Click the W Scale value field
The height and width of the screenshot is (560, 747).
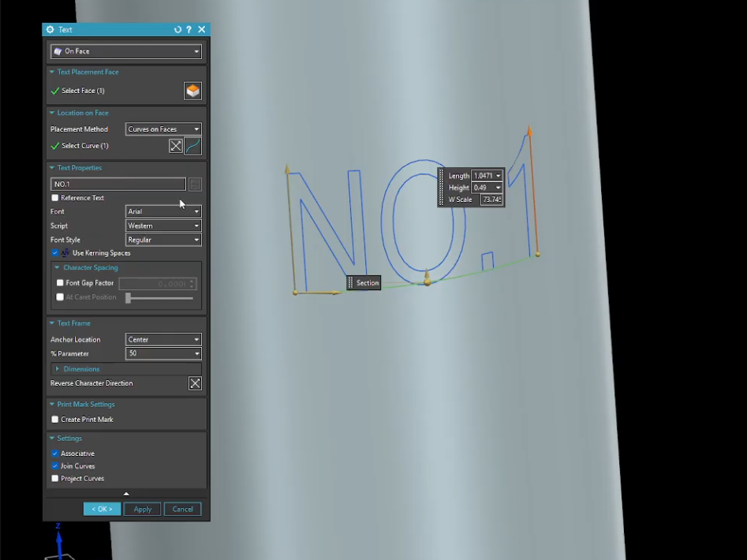point(491,200)
